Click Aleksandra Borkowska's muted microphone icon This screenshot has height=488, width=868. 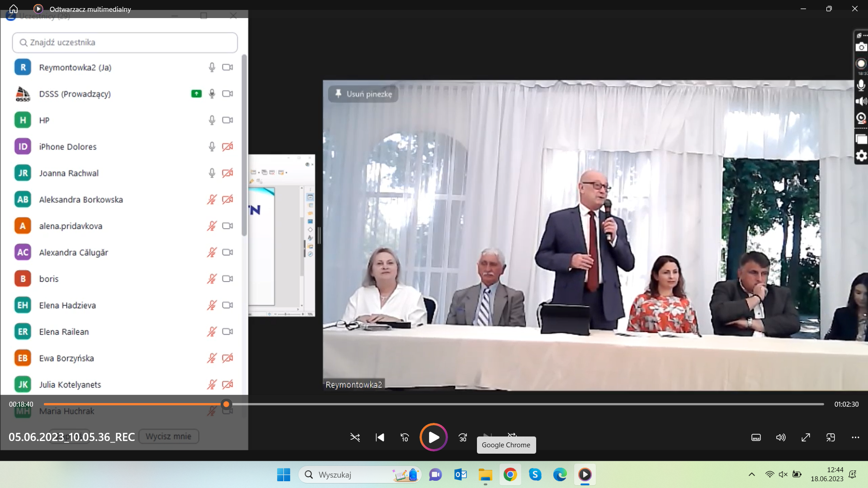[212, 199]
